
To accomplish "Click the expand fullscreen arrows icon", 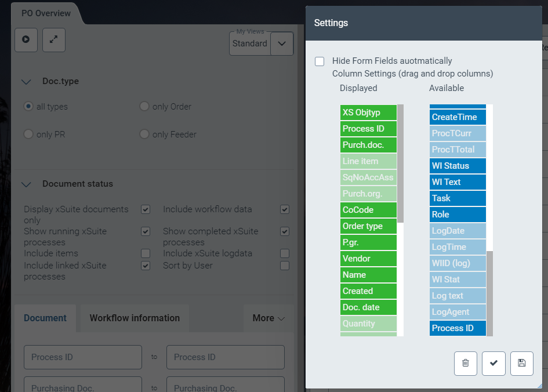I will pyautogui.click(x=54, y=39).
